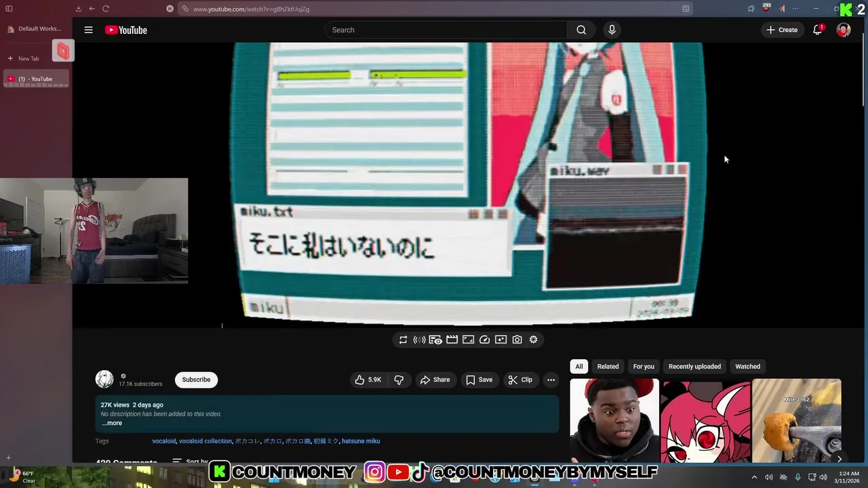
Task: Take a video screenshot with the camera icon
Action: 517,340
